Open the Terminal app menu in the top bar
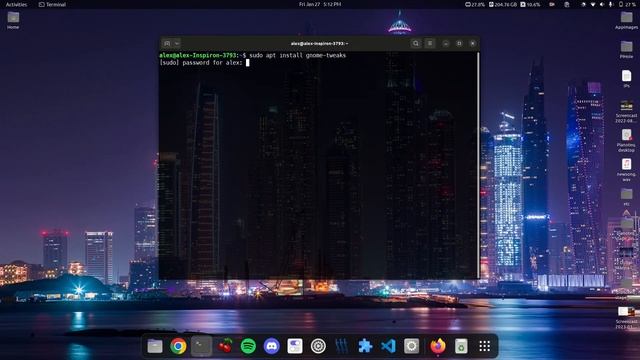This screenshot has height=360, width=640. tap(52, 4)
